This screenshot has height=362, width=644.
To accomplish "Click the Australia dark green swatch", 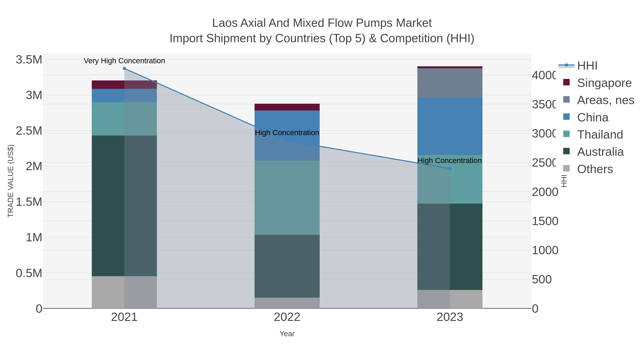I will 567,151.
